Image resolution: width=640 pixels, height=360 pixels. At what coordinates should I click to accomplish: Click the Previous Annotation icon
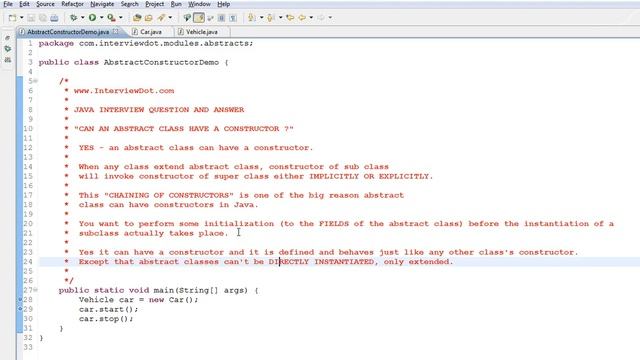270,18
